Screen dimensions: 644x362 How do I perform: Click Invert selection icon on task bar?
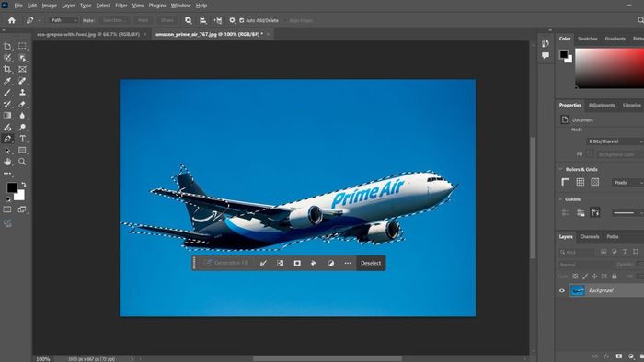pos(280,263)
